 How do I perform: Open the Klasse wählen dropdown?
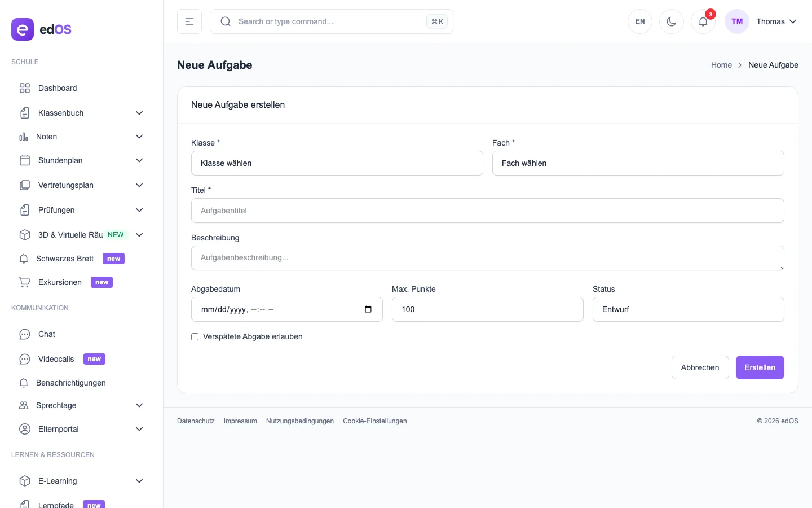pyautogui.click(x=337, y=163)
